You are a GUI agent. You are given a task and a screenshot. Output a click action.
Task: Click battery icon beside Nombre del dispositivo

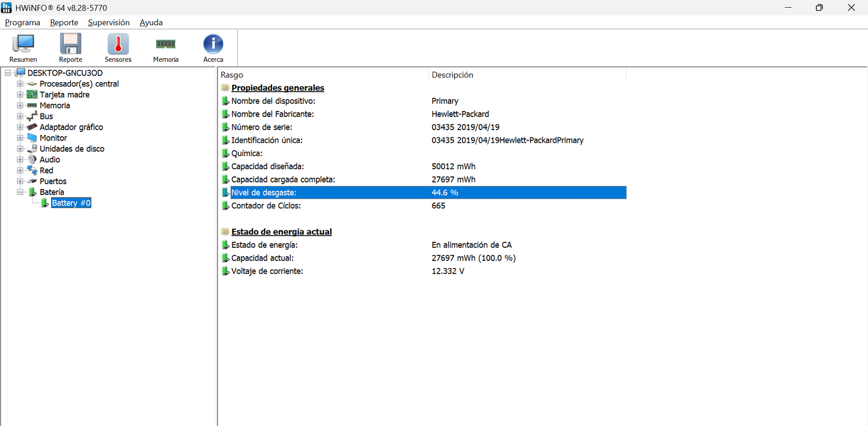point(225,101)
